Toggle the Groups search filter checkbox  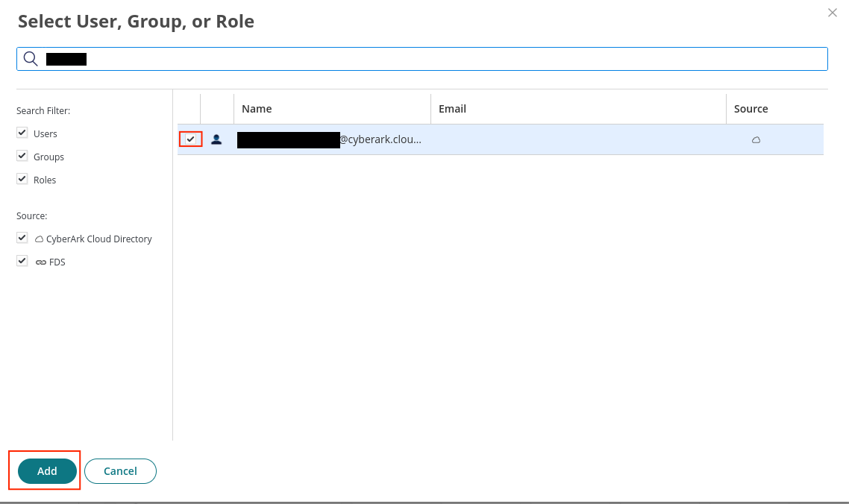pyautogui.click(x=22, y=156)
